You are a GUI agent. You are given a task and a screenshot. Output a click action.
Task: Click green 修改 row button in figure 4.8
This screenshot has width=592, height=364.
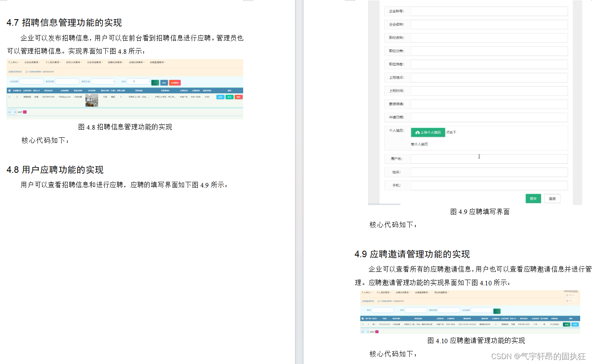point(229,97)
